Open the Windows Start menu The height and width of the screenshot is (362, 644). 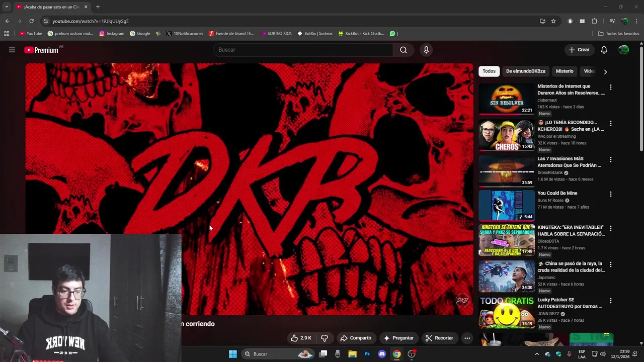(233, 354)
